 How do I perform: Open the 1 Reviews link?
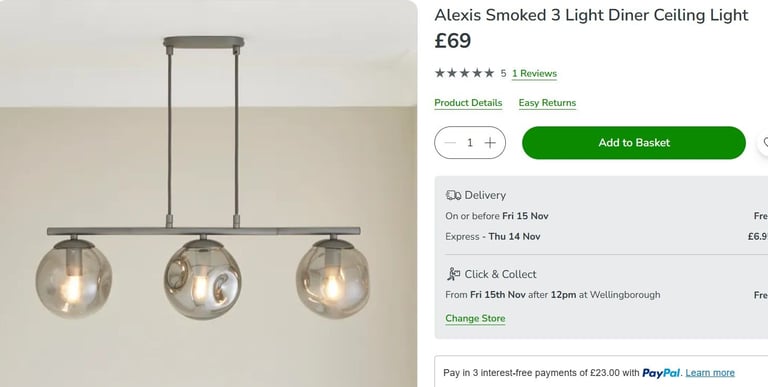[534, 73]
